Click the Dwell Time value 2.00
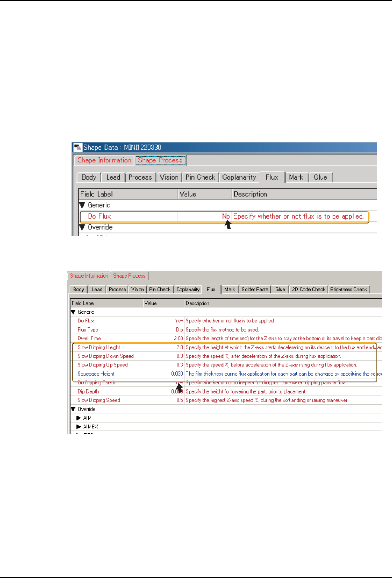Image resolution: width=392 pixels, height=578 pixels. 178,339
